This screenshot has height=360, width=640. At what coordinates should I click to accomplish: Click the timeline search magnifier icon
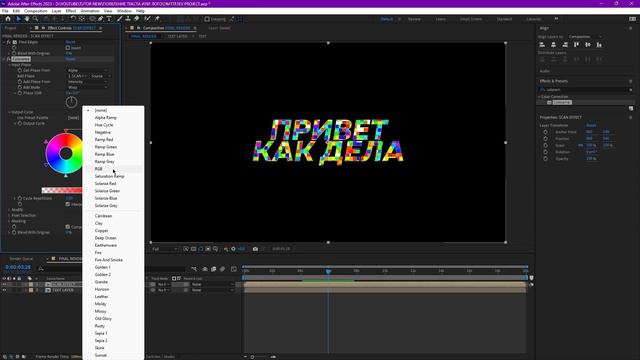(41, 269)
